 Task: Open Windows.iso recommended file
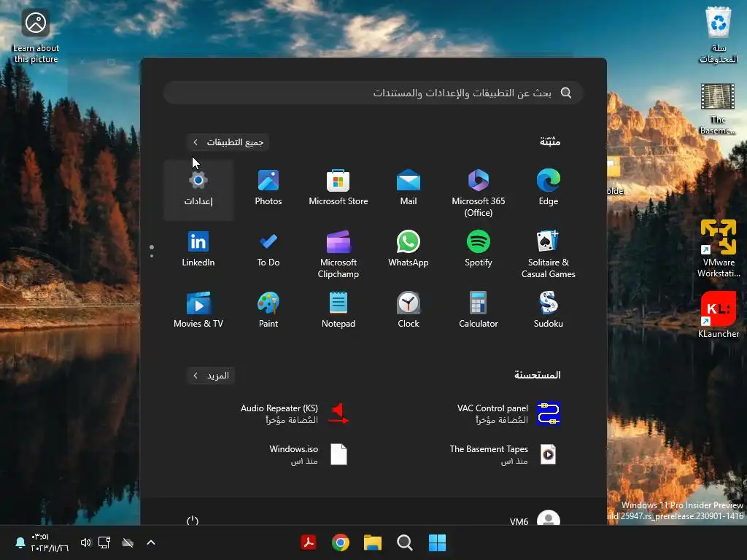(308, 455)
